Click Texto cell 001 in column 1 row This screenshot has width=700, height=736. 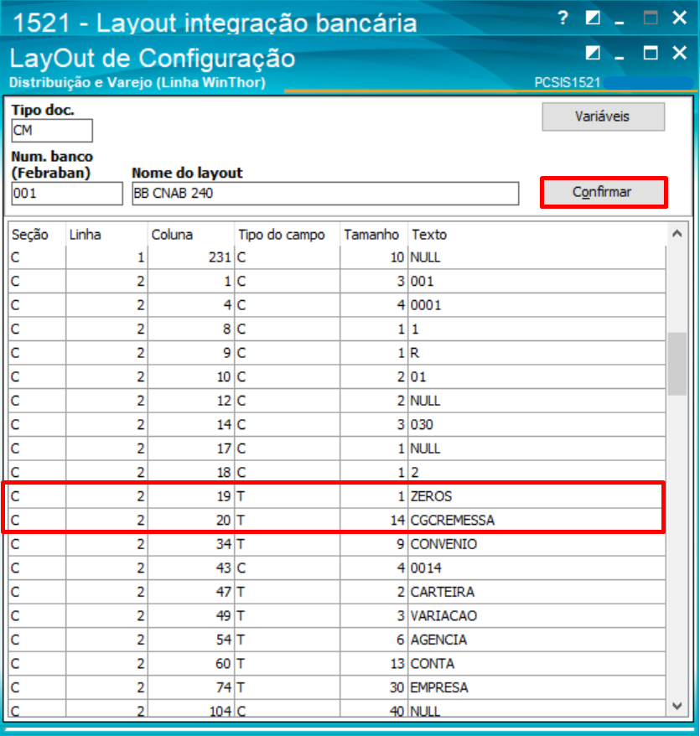click(x=537, y=281)
